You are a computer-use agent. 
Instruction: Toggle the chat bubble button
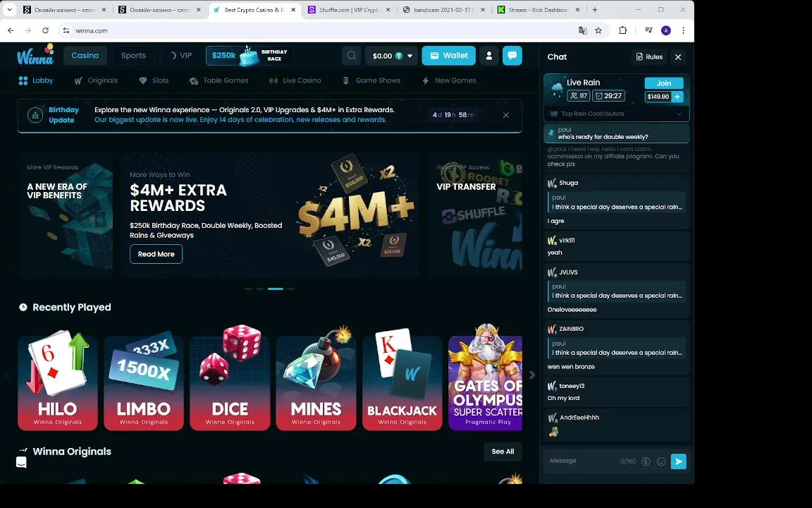[x=512, y=56]
